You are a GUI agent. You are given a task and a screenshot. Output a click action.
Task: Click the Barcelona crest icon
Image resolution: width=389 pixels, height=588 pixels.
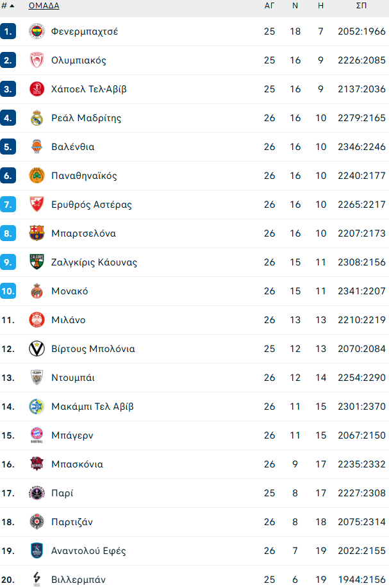point(37,233)
